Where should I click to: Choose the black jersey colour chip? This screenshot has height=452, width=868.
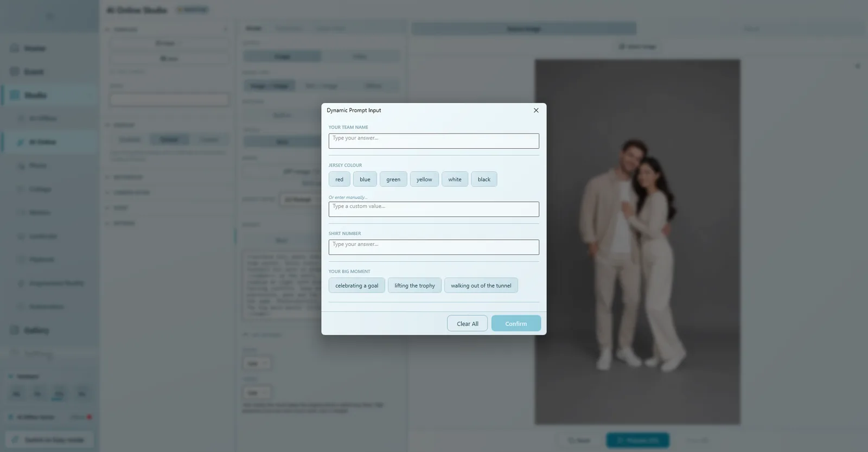click(x=484, y=180)
